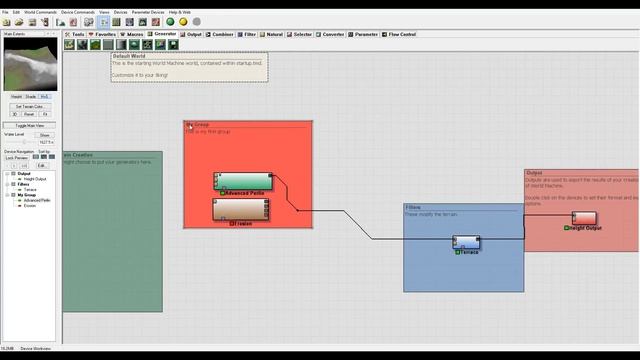640x360 pixels.
Task: Open the File menu
Action: (x=5, y=12)
